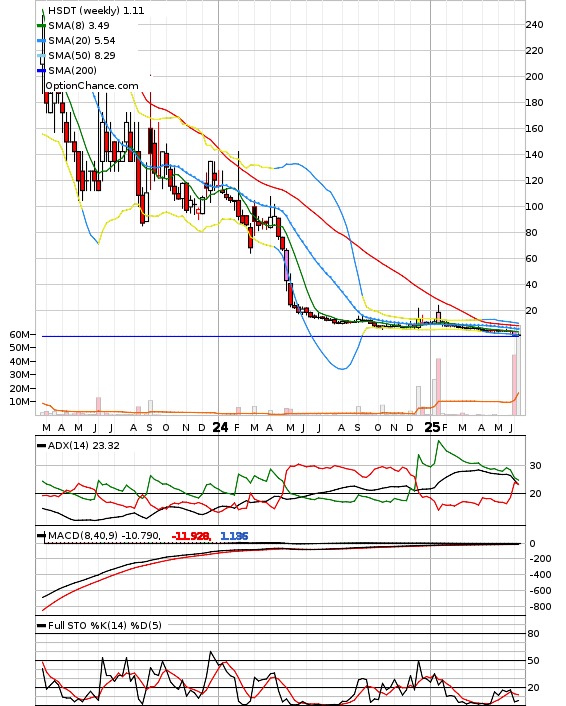Viewport: 566px width, 706px height.
Task: Click the dark blue SMA(200) legend marker
Action: [41, 70]
